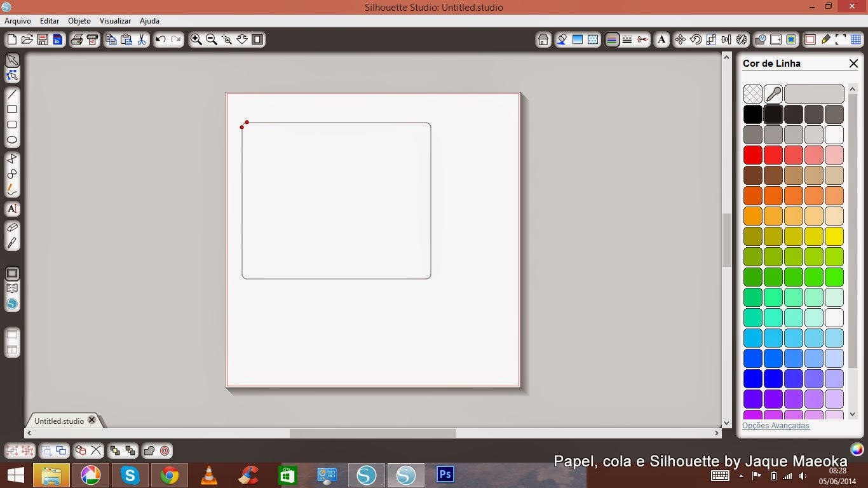
Task: Pick the pure black line color swatch
Action: click(753, 114)
